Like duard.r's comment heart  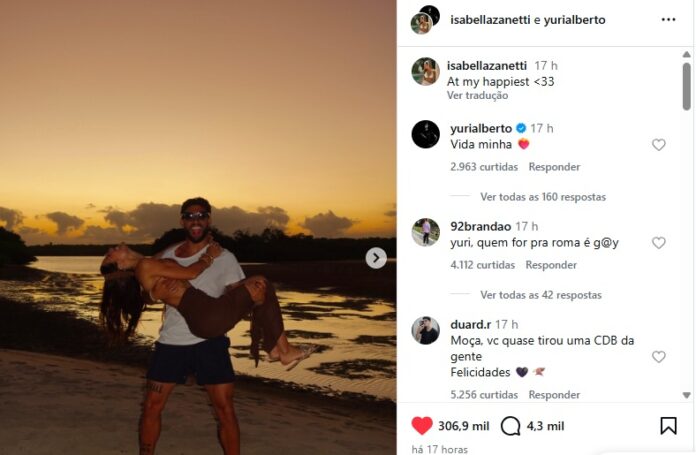click(x=658, y=357)
